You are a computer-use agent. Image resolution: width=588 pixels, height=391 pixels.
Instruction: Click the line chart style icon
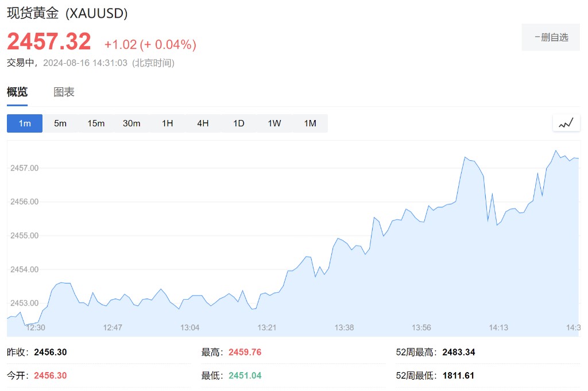[x=566, y=123]
